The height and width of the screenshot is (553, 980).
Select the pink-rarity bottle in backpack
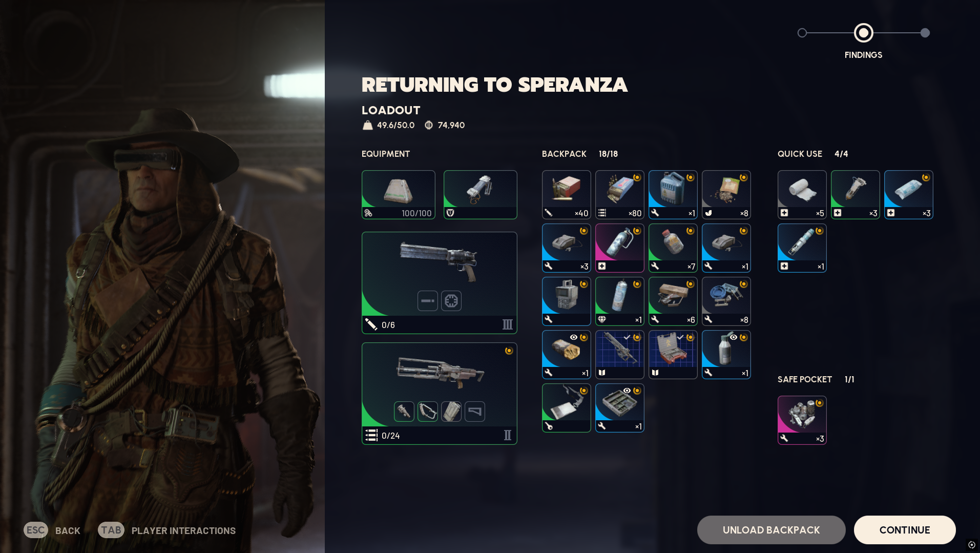pos(619,248)
